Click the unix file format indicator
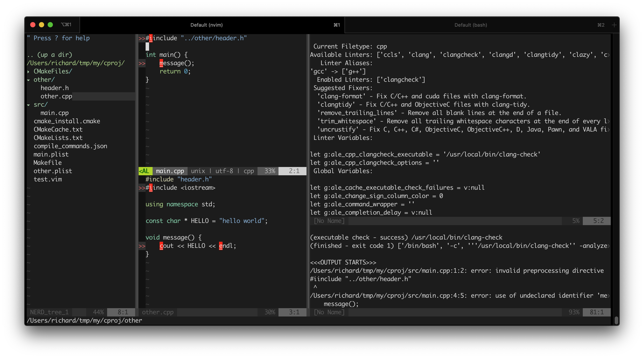644x358 pixels. click(x=198, y=171)
